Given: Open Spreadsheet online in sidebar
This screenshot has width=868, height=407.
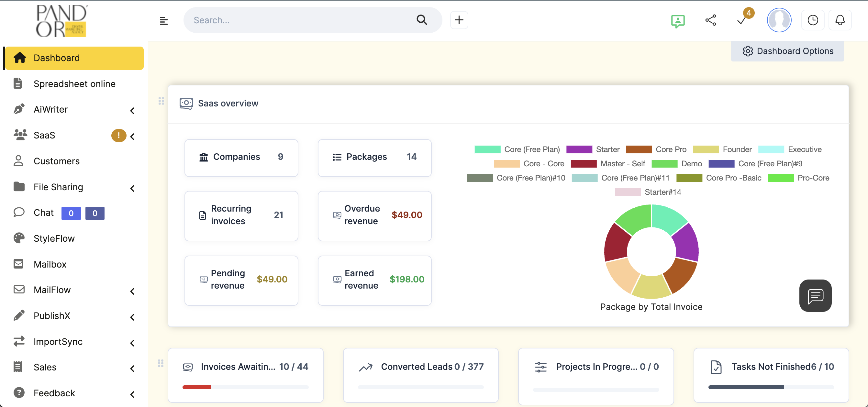Looking at the screenshot, I should coord(74,83).
